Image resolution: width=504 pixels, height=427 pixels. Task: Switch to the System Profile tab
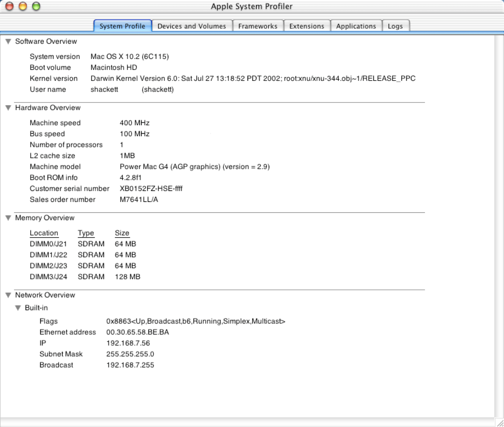tap(123, 26)
